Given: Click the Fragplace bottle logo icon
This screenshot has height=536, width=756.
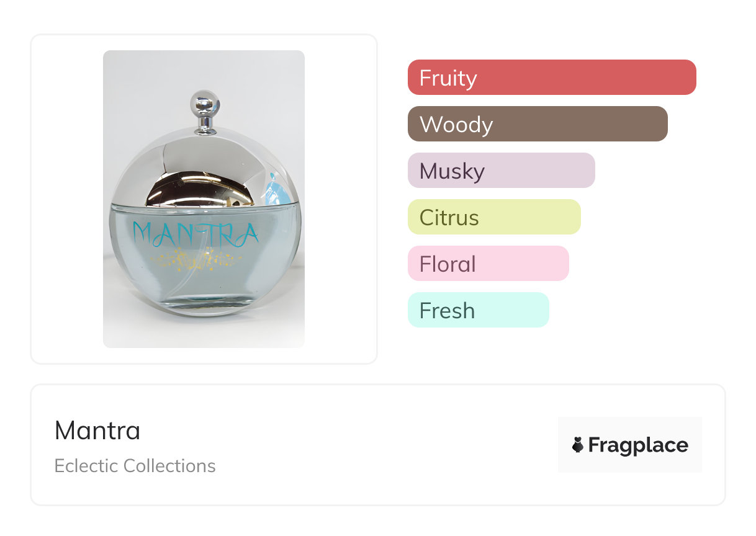Looking at the screenshot, I should [x=578, y=445].
